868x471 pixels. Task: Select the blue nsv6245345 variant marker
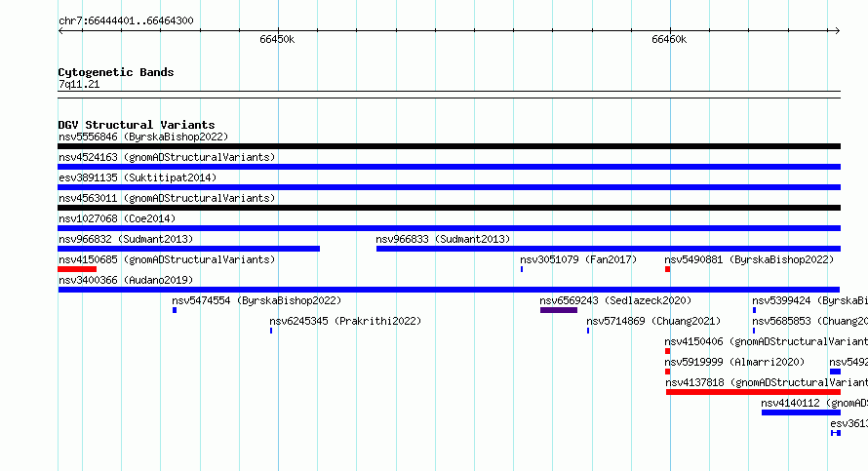271,331
